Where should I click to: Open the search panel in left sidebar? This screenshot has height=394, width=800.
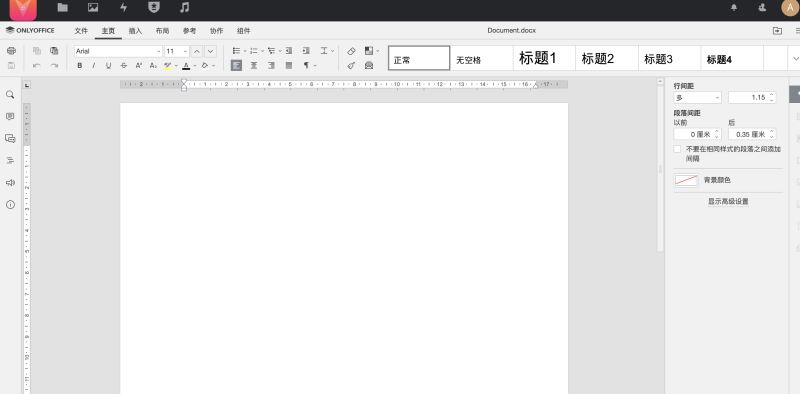click(x=10, y=94)
